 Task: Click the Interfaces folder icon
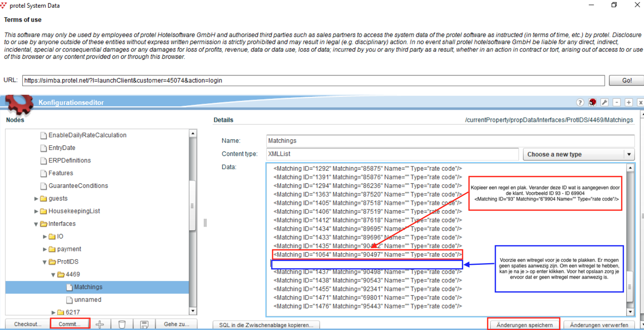pos(43,224)
